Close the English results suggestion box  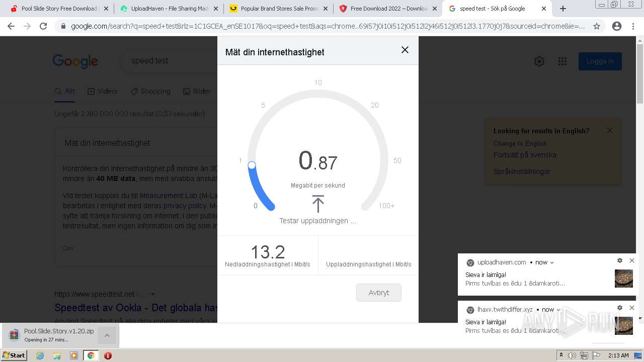point(610,130)
